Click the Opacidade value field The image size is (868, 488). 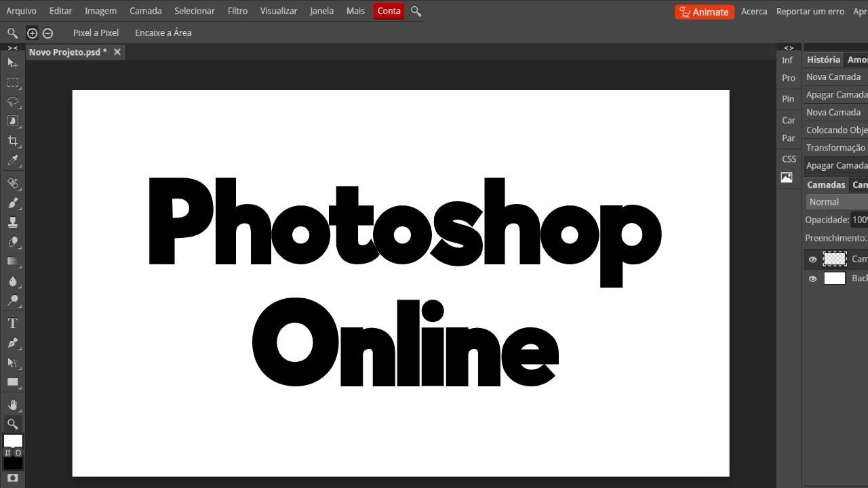(860, 220)
